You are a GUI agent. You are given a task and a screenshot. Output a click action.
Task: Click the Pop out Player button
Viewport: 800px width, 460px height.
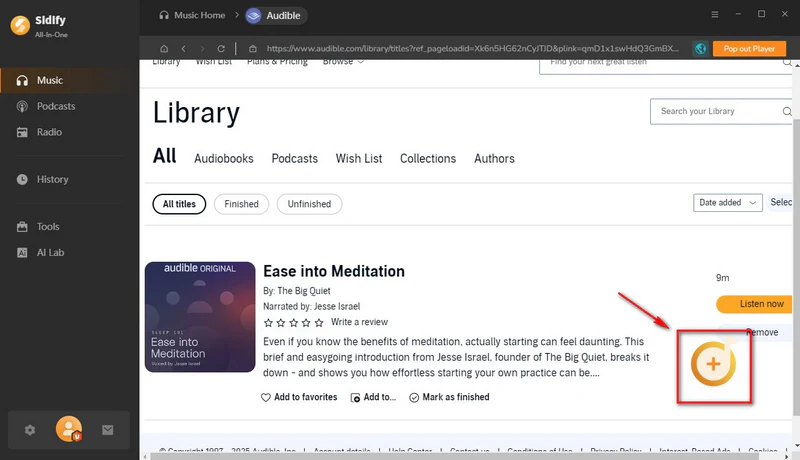[x=749, y=48]
